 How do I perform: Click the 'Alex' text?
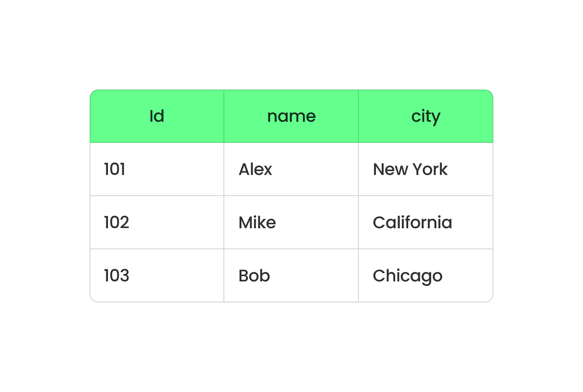pyautogui.click(x=255, y=169)
